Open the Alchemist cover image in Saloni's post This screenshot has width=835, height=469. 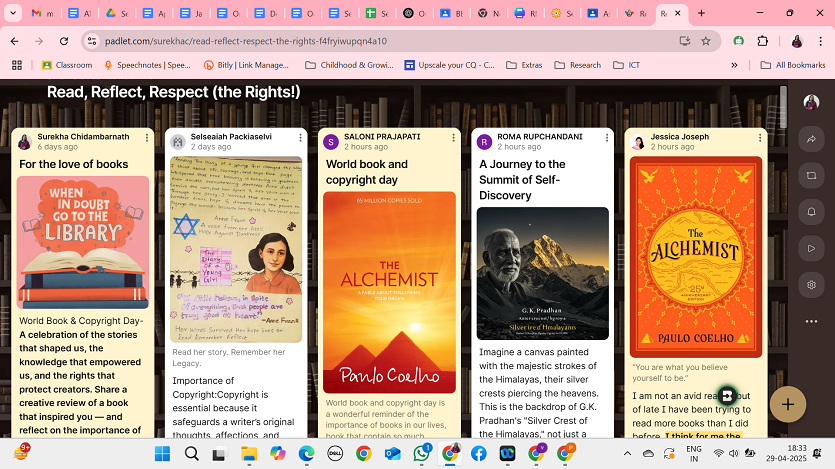click(x=389, y=292)
